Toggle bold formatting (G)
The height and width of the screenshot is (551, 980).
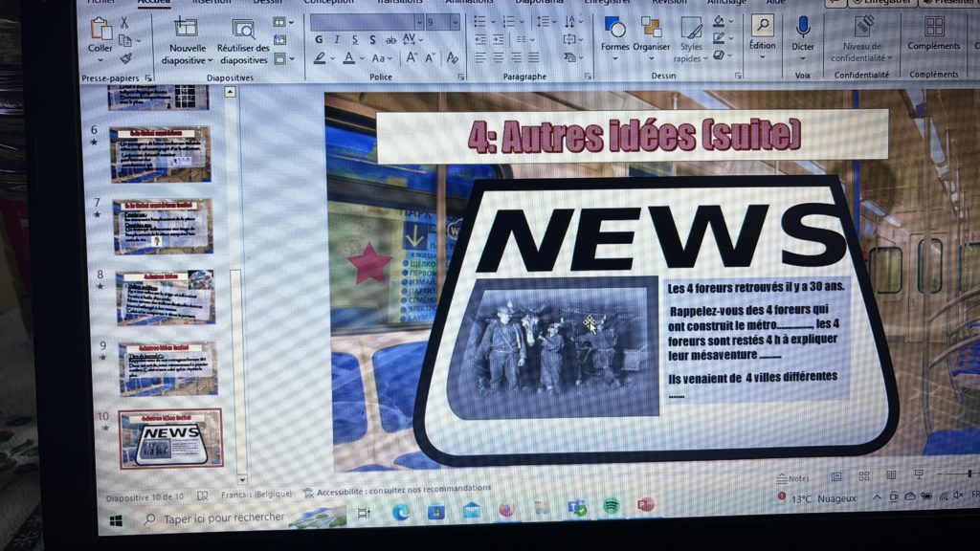pyautogui.click(x=319, y=40)
